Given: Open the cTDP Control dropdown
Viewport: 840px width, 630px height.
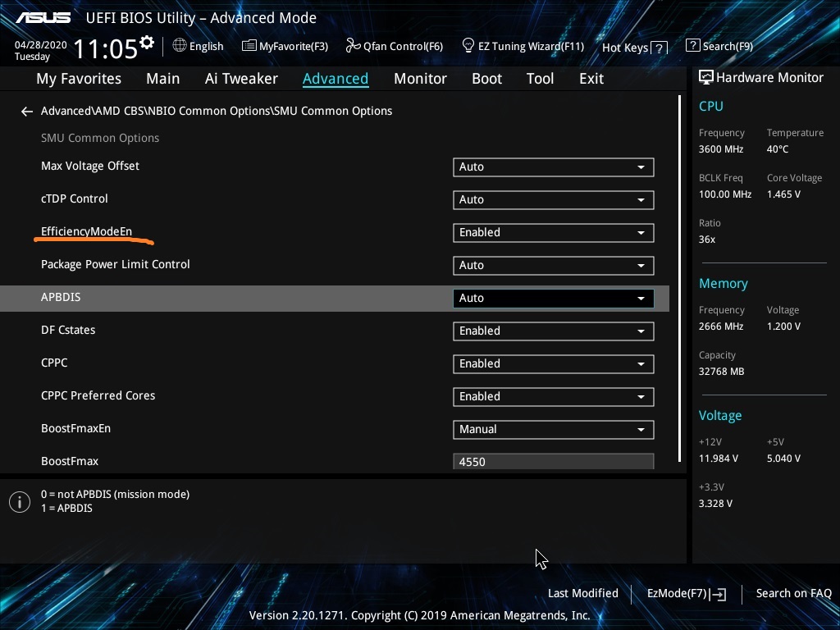Looking at the screenshot, I should pyautogui.click(x=554, y=200).
